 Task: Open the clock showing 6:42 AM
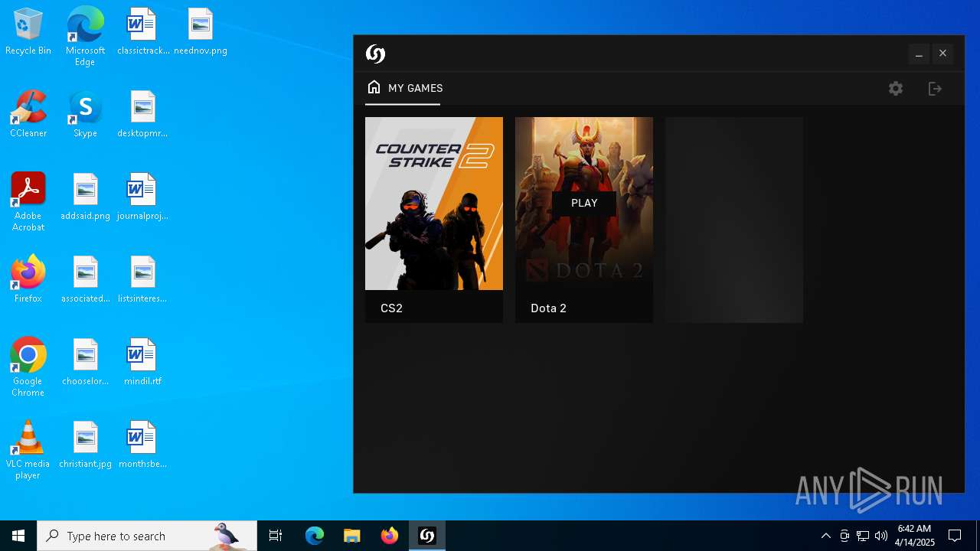(x=914, y=536)
